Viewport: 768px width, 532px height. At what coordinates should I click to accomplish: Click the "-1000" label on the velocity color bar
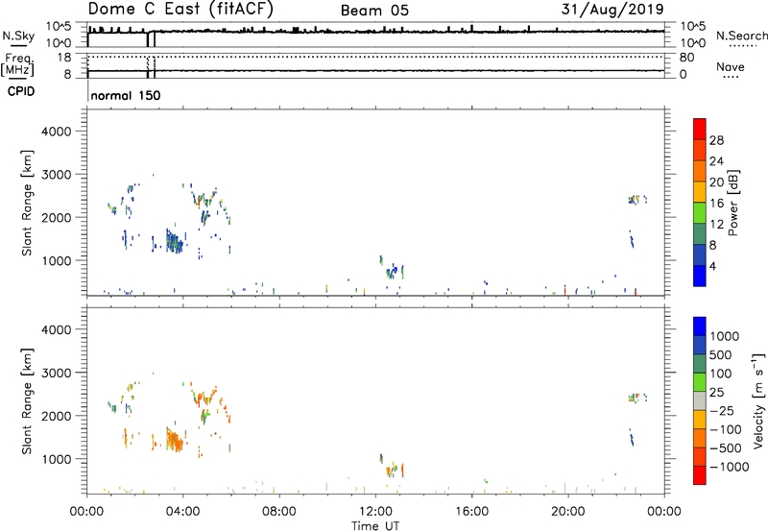[x=729, y=467]
